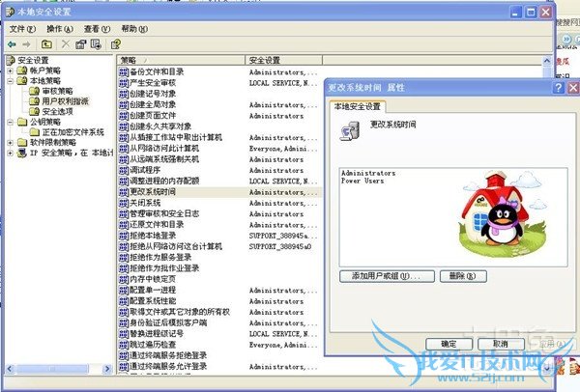
Task: Select the 关闭系统 policy row
Action: [x=219, y=203]
